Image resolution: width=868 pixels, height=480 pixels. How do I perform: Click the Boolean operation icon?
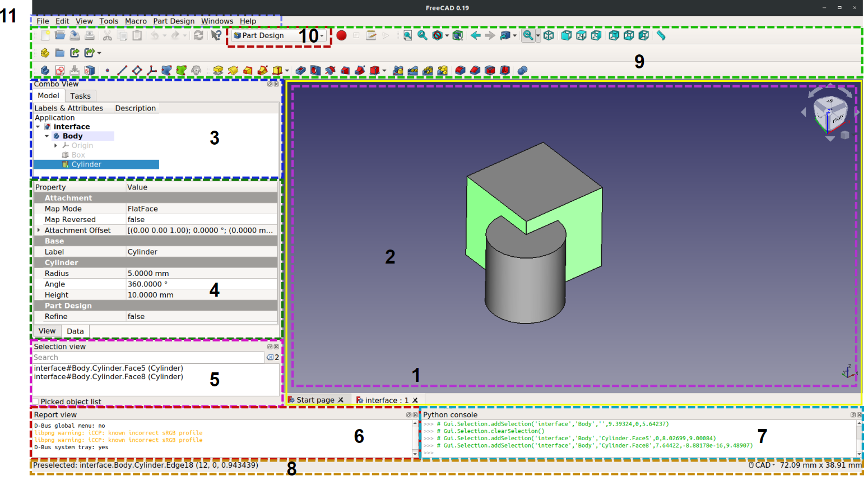coord(522,70)
